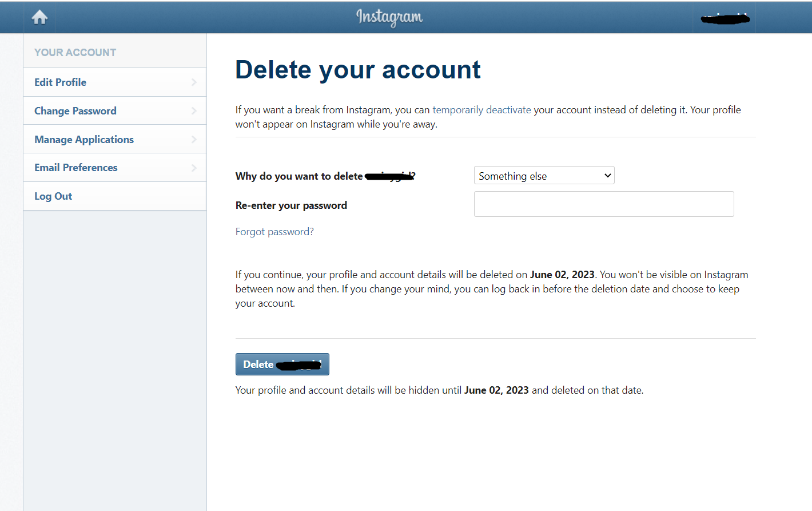Screen dimensions: 812x511
Task: Open the deletion reason dropdown
Action: (x=544, y=176)
